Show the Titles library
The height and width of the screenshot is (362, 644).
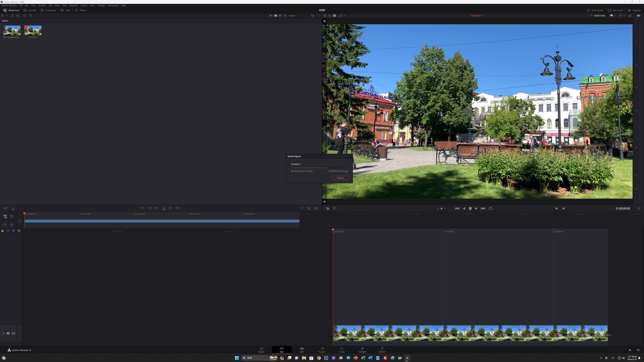click(x=65, y=10)
